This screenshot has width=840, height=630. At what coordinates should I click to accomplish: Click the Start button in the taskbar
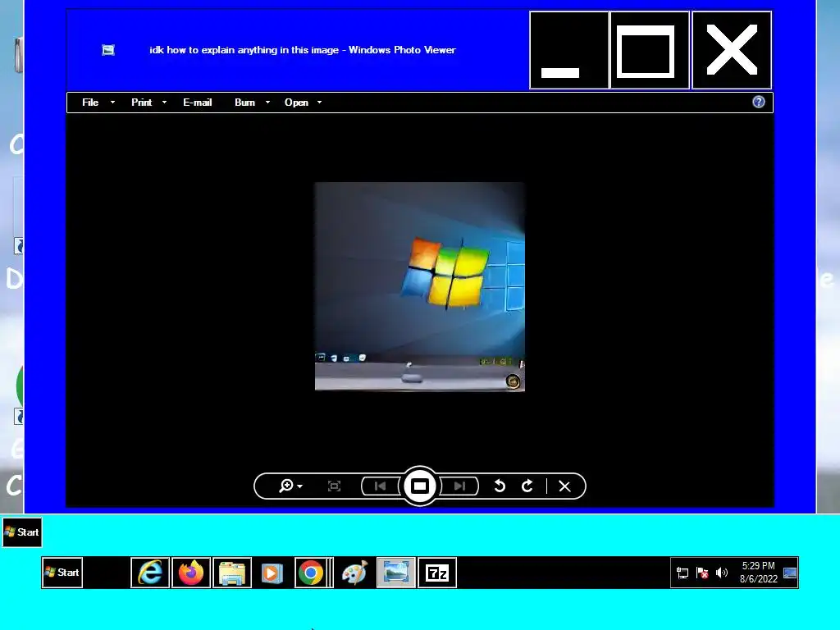coord(62,572)
